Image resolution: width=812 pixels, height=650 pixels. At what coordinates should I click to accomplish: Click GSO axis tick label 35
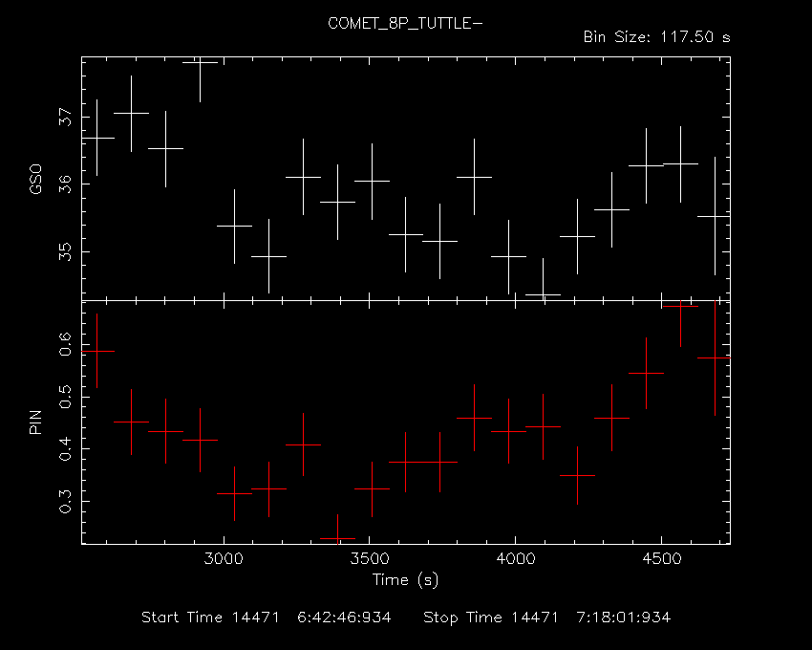pyautogui.click(x=66, y=252)
